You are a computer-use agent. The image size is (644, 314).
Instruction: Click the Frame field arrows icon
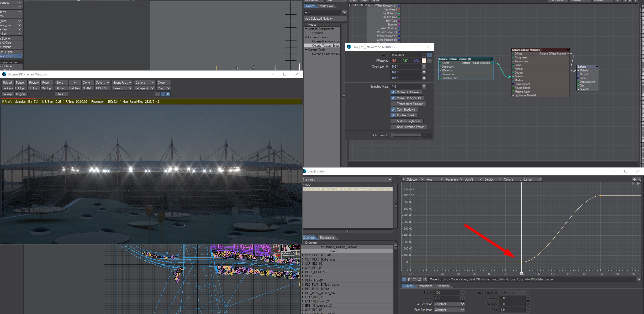462,293
